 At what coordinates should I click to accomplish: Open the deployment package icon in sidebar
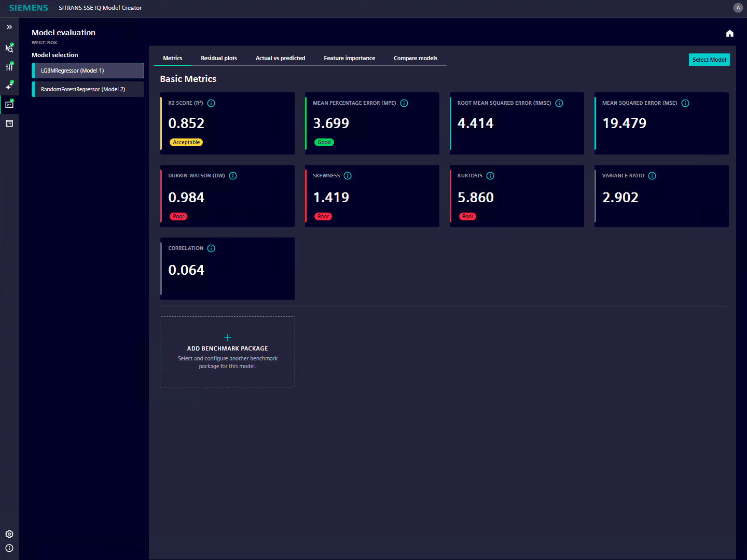[9, 123]
